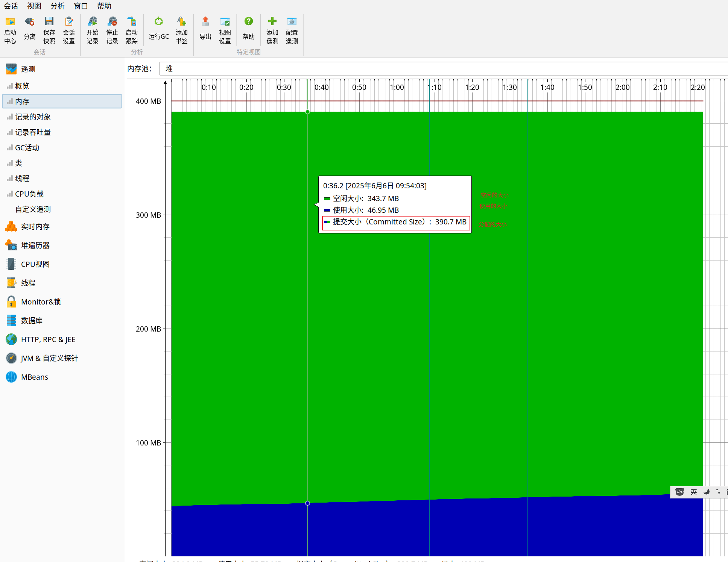Viewport: 728px width, 562px height.
Task: Open the CPU视图 sidebar section
Action: click(x=35, y=264)
